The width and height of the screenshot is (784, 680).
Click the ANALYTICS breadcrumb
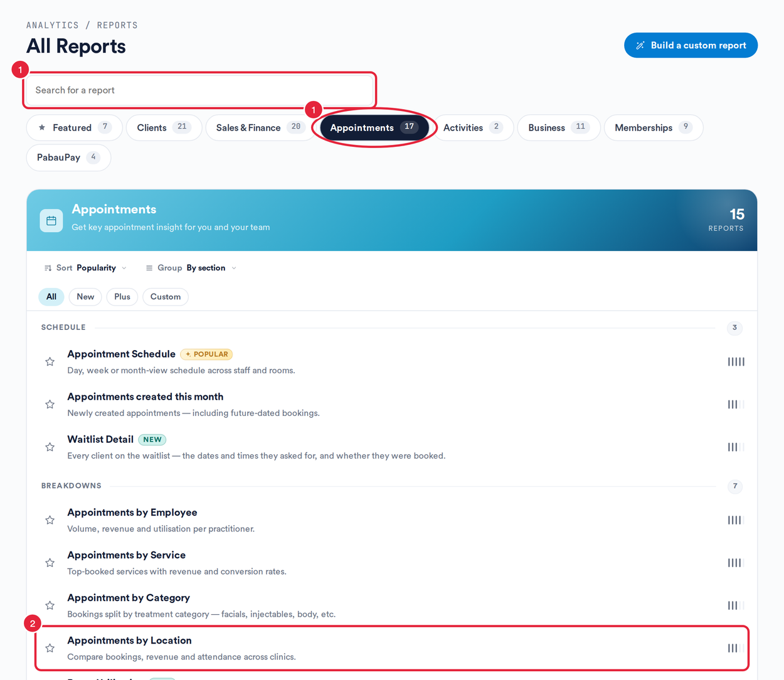point(53,25)
